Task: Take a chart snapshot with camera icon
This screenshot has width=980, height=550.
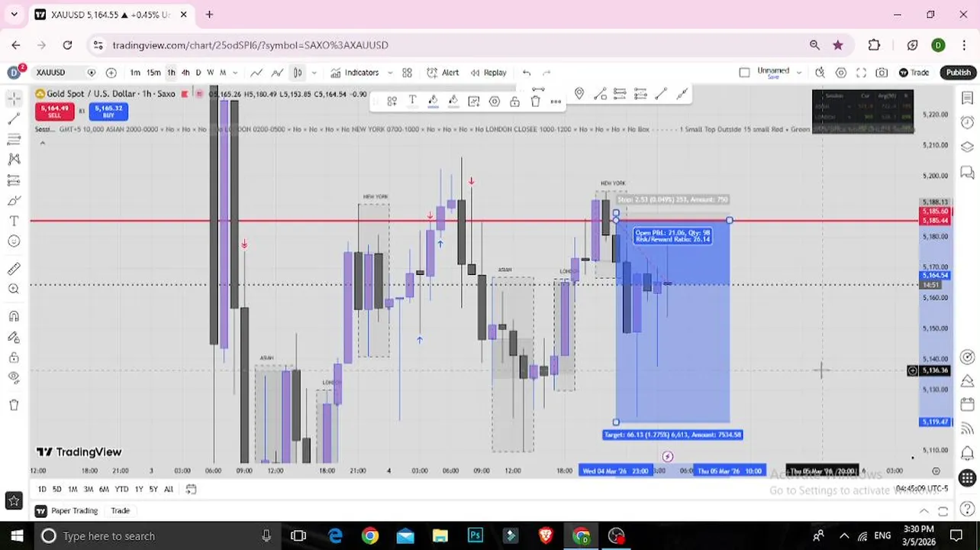Action: 882,73
